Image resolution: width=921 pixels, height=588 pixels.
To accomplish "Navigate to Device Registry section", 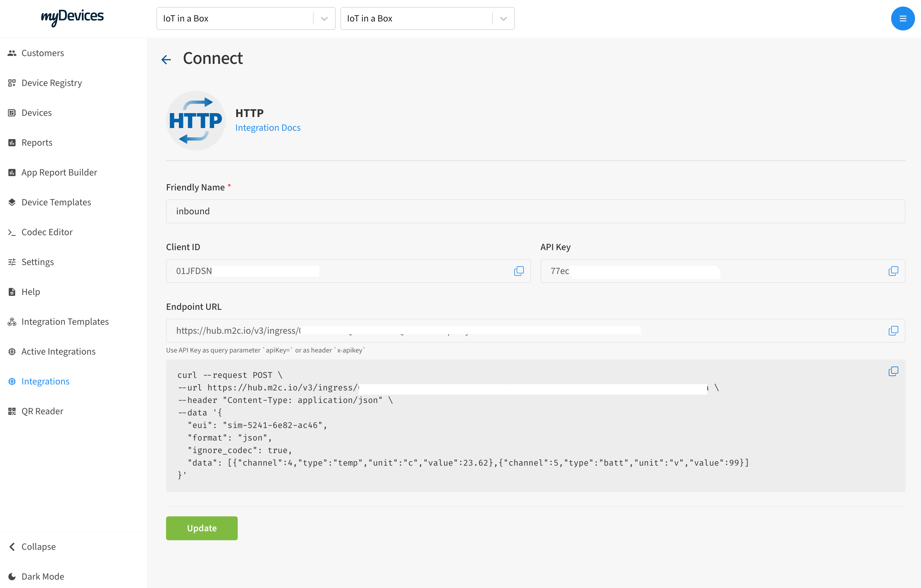I will point(52,83).
